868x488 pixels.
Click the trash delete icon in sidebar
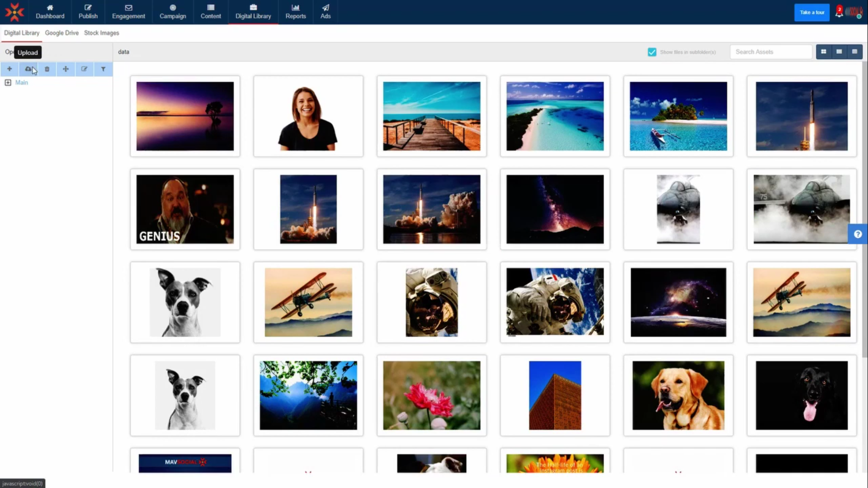point(47,69)
